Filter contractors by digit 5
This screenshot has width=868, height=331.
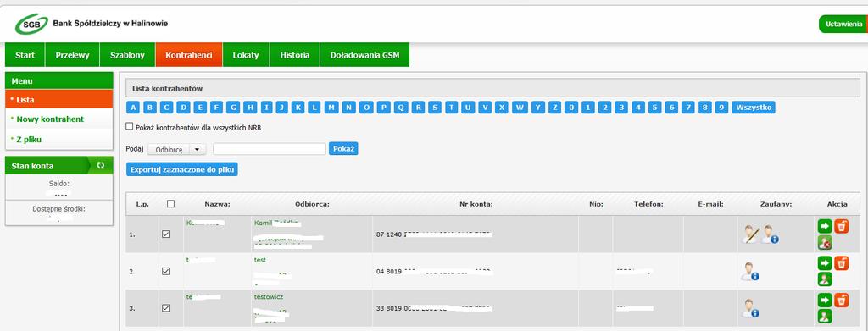point(655,108)
